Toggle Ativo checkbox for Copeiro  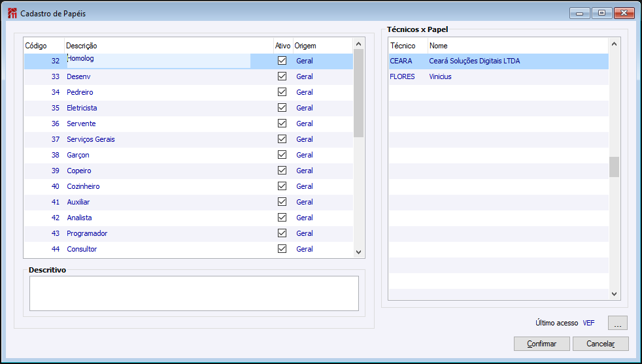[282, 171]
